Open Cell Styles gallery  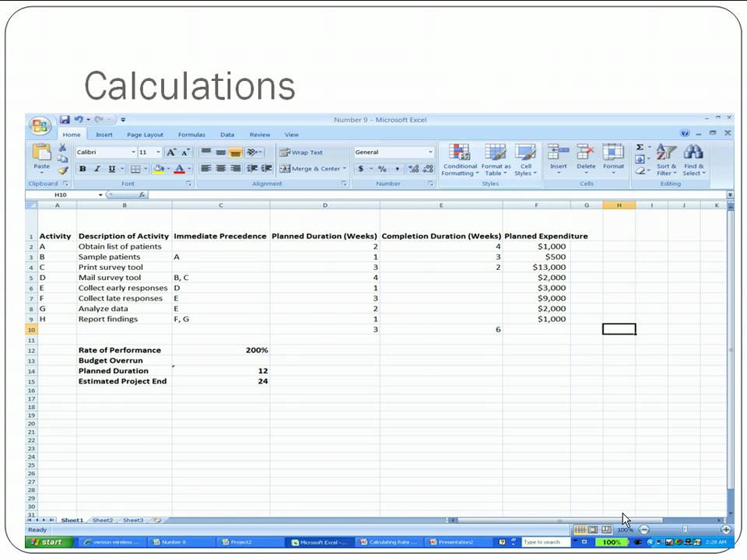525,160
